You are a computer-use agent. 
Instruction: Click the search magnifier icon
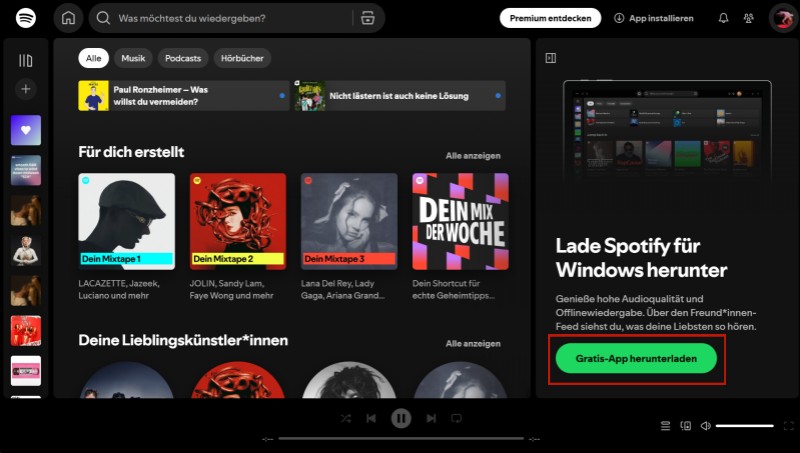(103, 18)
